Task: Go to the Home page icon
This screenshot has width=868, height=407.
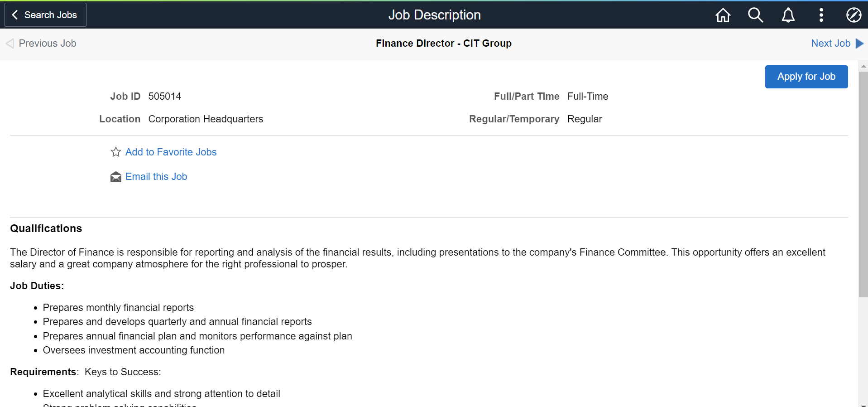Action: click(x=723, y=15)
